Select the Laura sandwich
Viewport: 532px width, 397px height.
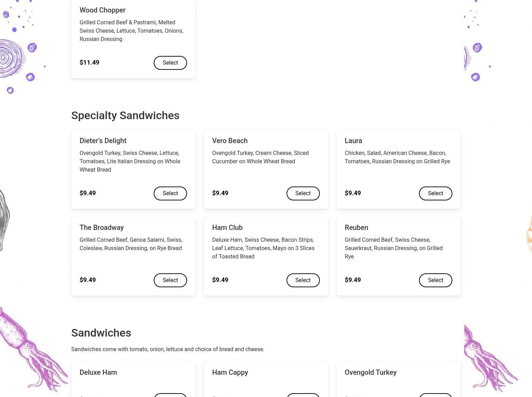point(435,193)
